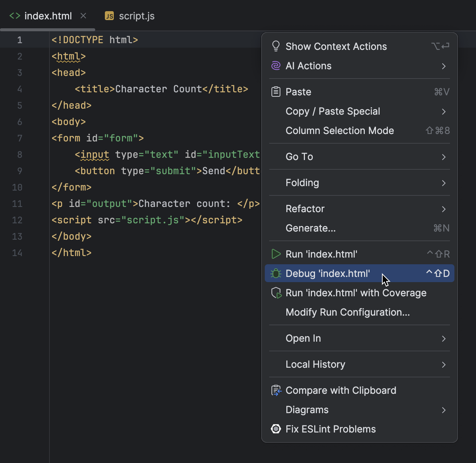Click the green play icon to run index.html
The image size is (476, 463).
pyautogui.click(x=276, y=254)
